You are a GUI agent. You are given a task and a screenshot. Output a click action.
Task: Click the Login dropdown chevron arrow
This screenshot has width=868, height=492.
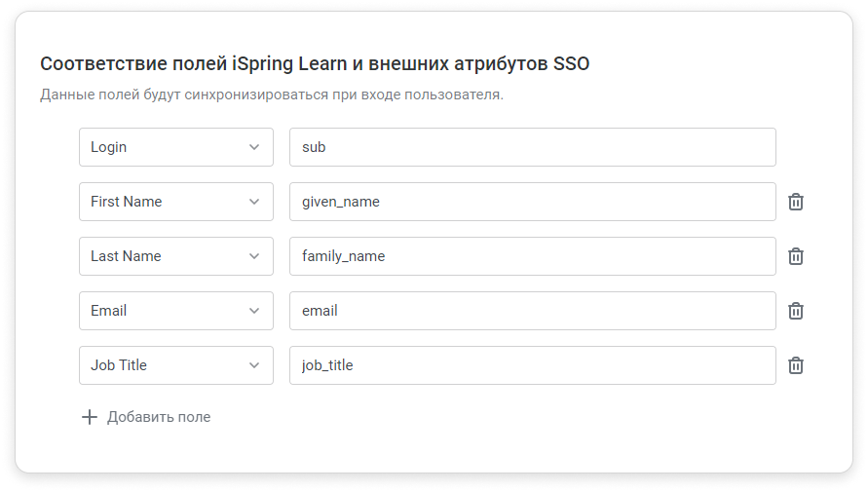[254, 147]
